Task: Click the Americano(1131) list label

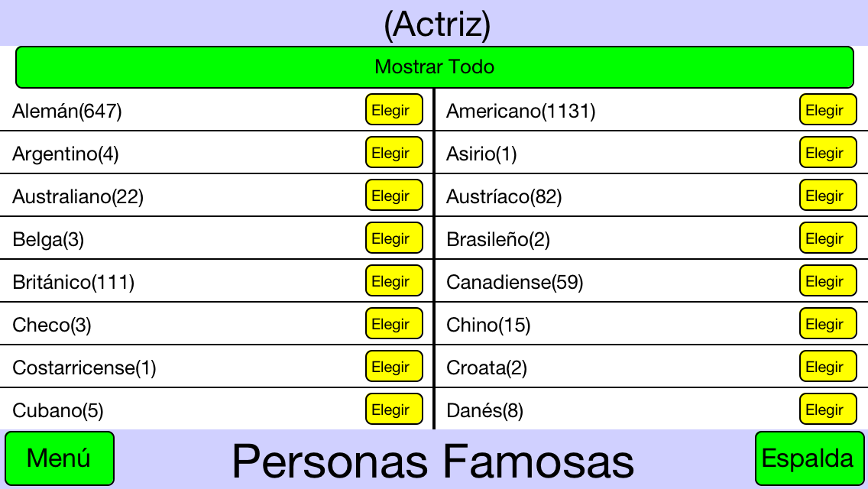Action: [x=521, y=111]
